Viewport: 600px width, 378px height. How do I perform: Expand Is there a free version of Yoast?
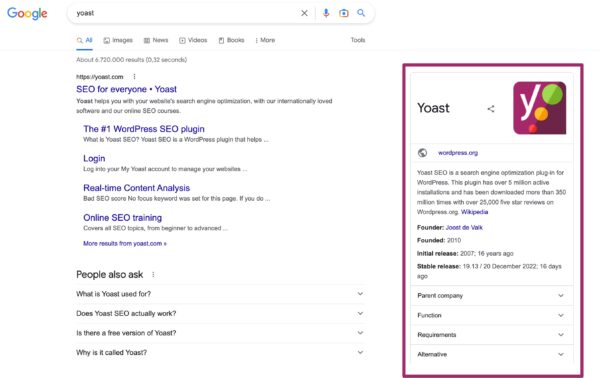pos(220,333)
